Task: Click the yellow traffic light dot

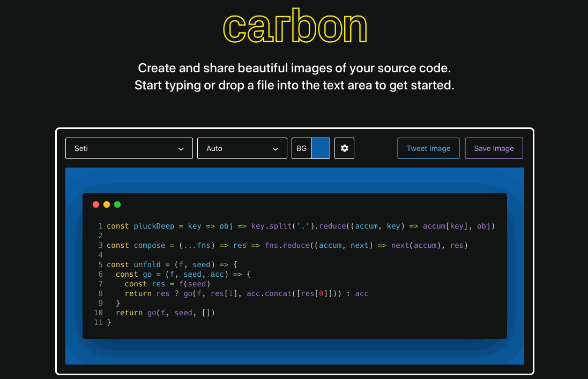Action: [106, 204]
